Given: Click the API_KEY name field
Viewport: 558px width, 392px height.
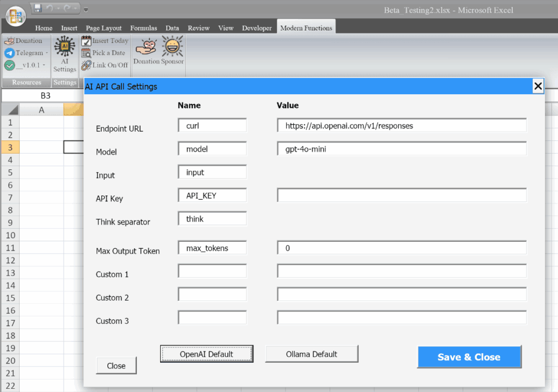Looking at the screenshot, I should 212,195.
